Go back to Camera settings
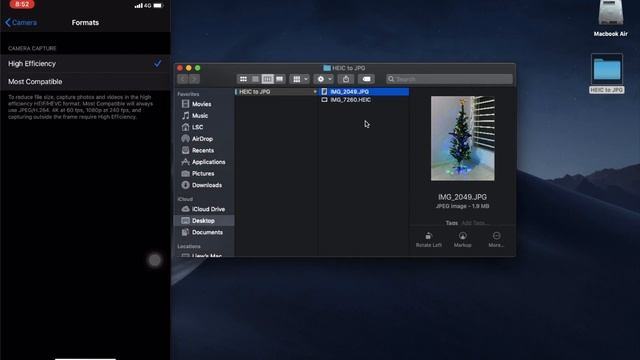This screenshot has height=360, width=640. (x=21, y=23)
